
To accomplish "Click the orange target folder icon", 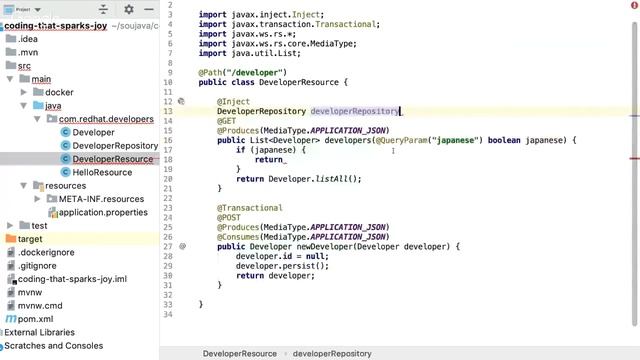I will [x=11, y=239].
